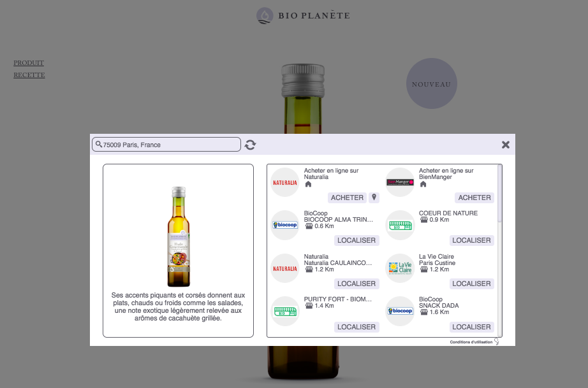Screen dimensions: 588x388
Task: Click store icon beside Naturalia 1.2 Km
Action: [309, 269]
